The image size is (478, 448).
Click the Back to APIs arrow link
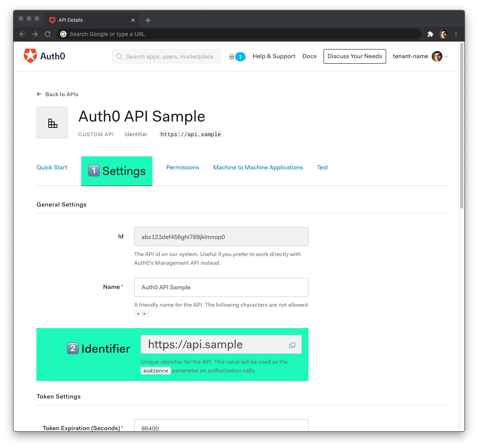(x=57, y=94)
